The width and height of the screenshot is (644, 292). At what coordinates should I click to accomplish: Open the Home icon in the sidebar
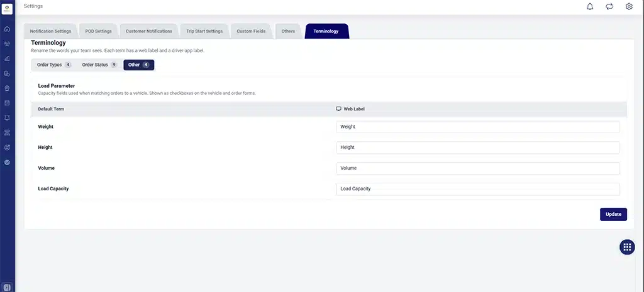coord(7,29)
